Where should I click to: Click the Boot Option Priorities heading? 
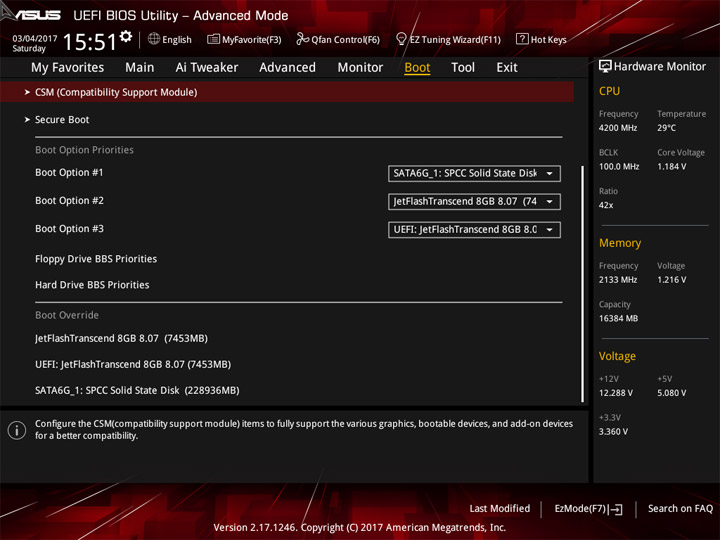point(84,150)
